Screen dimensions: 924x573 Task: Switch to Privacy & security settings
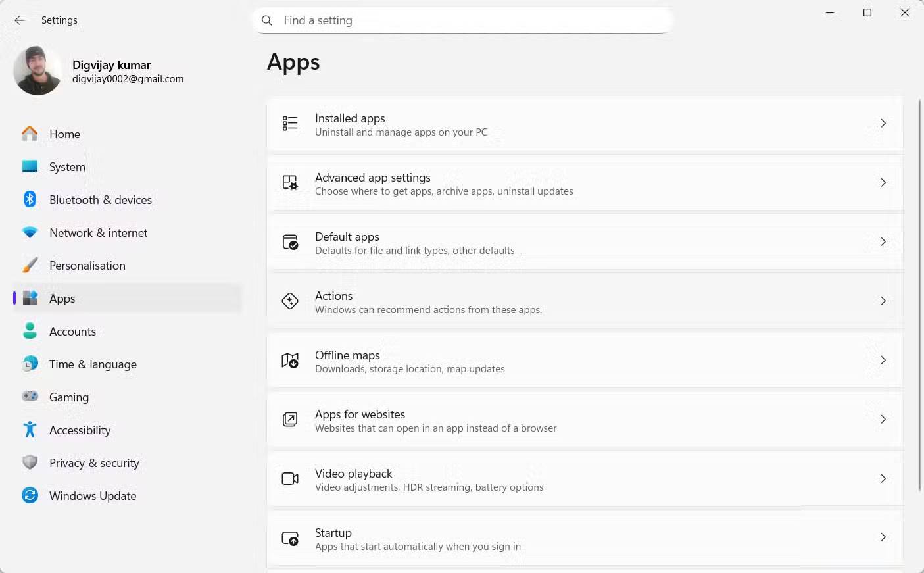[94, 463]
